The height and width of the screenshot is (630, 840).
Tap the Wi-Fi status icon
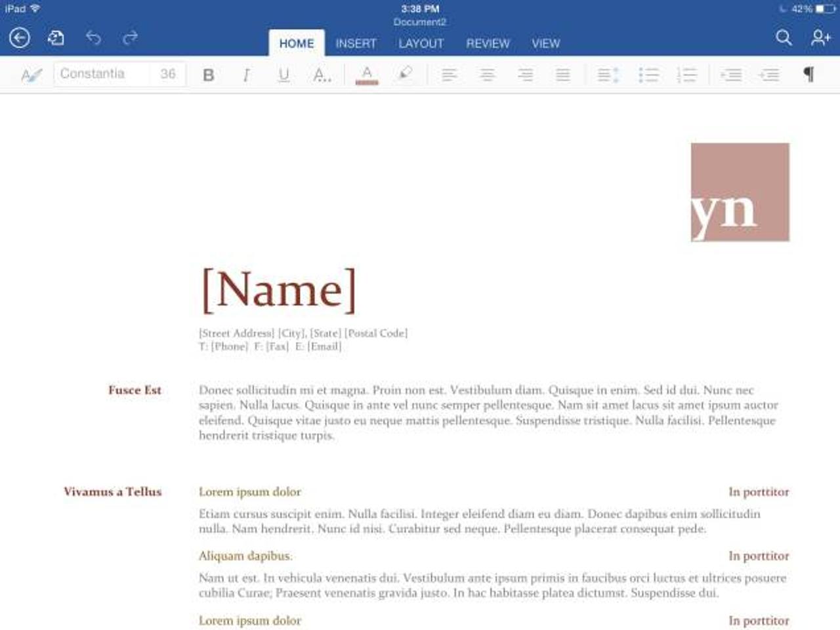35,9
